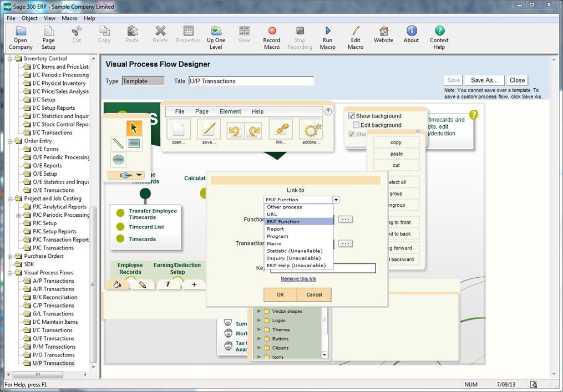This screenshot has width=563, height=392.
Task: Enable the Edit background checkbox
Action: [x=356, y=125]
